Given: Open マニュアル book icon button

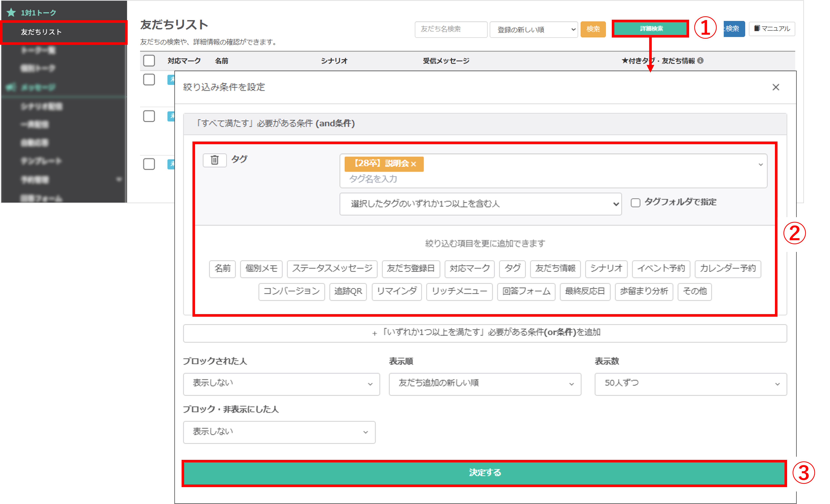Looking at the screenshot, I should (772, 29).
